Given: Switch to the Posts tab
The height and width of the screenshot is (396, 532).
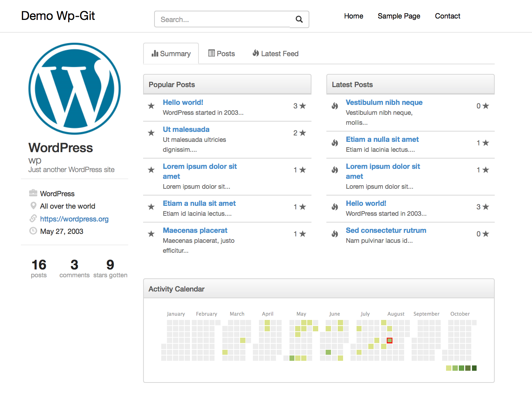Looking at the screenshot, I should tap(221, 53).
